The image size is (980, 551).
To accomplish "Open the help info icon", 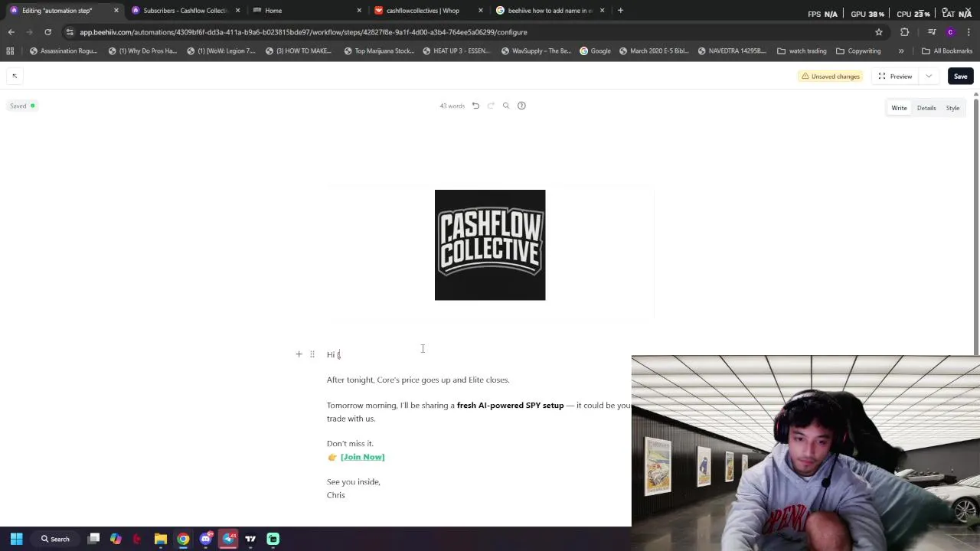I will [x=521, y=106].
